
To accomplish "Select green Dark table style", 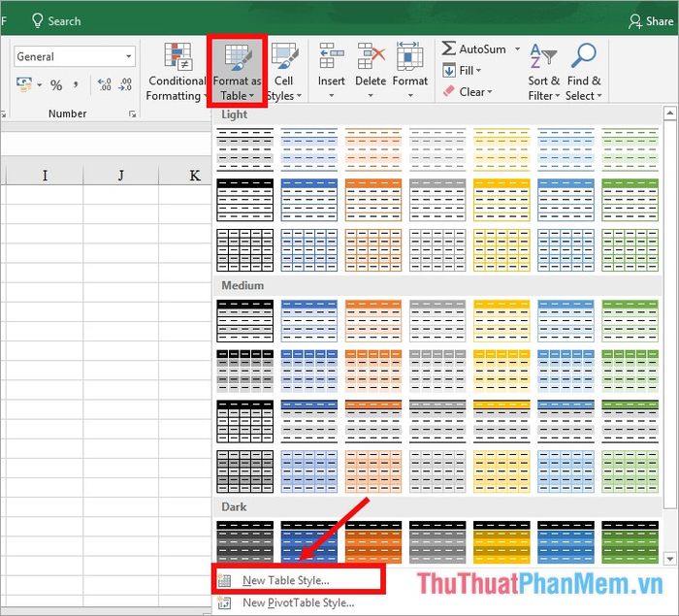I will tap(630, 542).
